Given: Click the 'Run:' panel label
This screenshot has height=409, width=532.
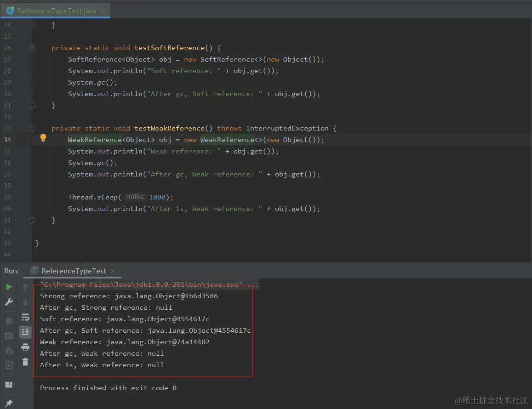Looking at the screenshot, I should point(11,271).
